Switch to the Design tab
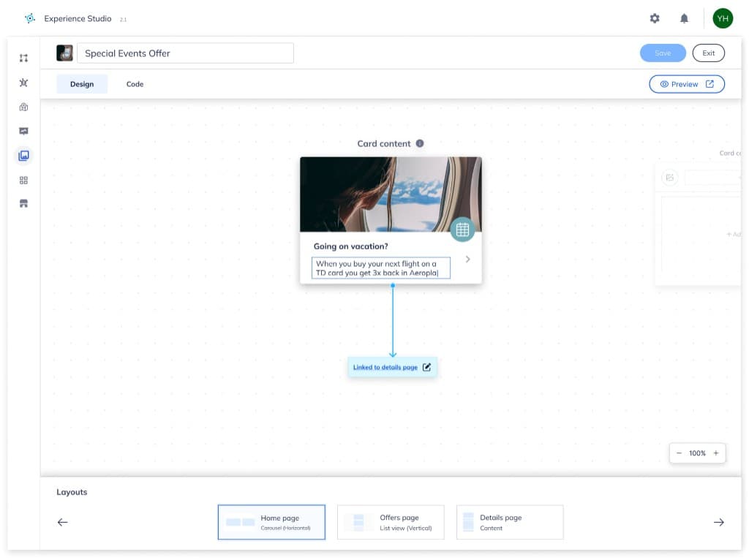This screenshot has height=560, width=749. point(82,83)
